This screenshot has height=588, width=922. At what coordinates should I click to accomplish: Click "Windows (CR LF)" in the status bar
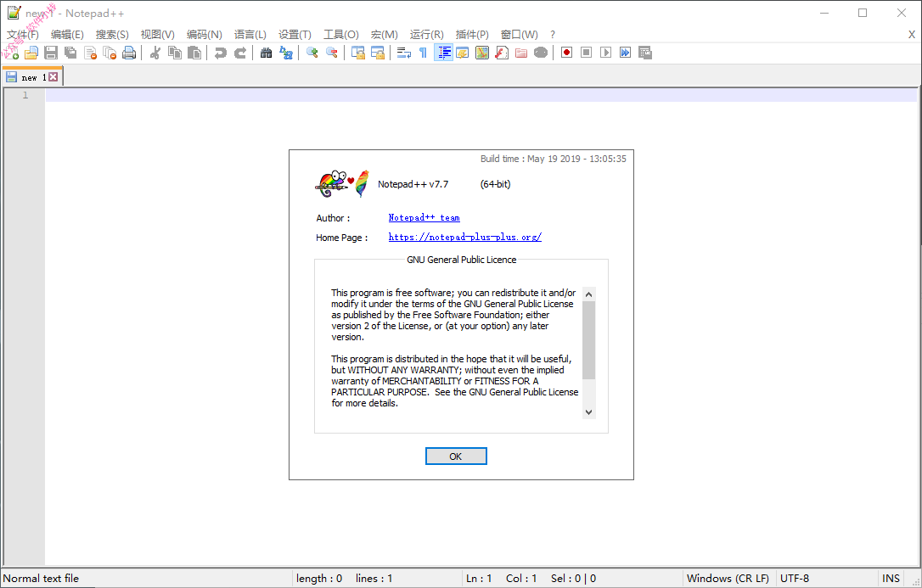coord(728,579)
